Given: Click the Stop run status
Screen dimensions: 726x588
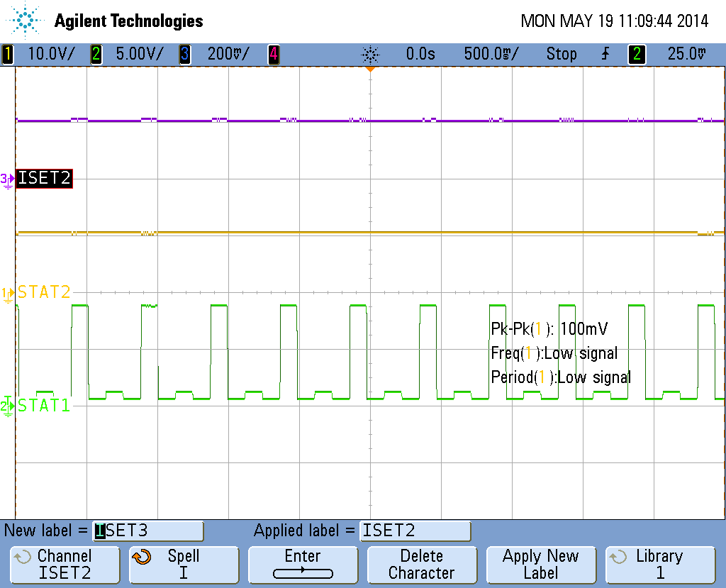Looking at the screenshot, I should [562, 54].
